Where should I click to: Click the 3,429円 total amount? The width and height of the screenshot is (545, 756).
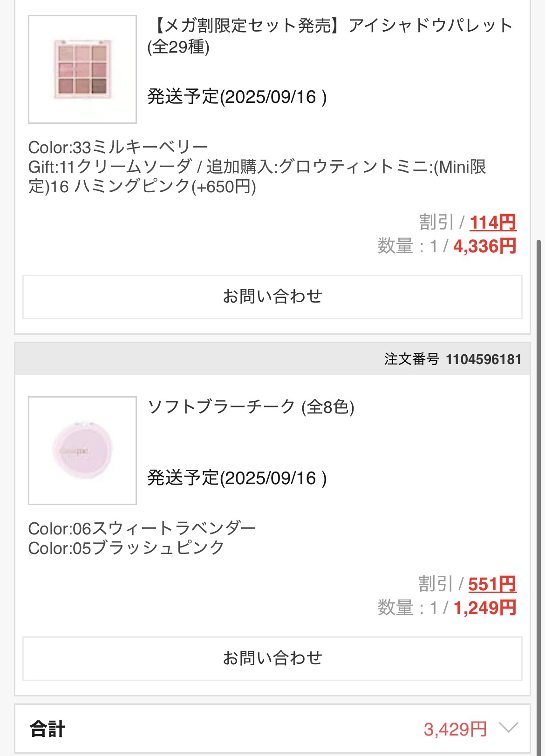[x=455, y=729]
